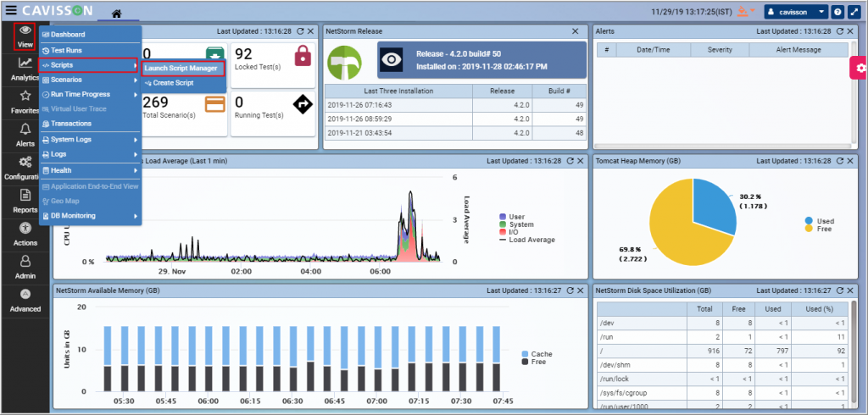Click the /dev/shm row in disk table
The height and width of the screenshot is (415, 868).
[x=722, y=365]
